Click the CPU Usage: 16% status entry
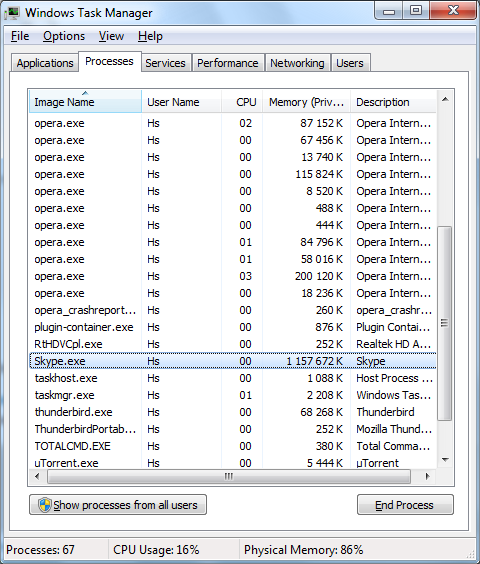This screenshot has height=564, width=480. click(x=156, y=550)
